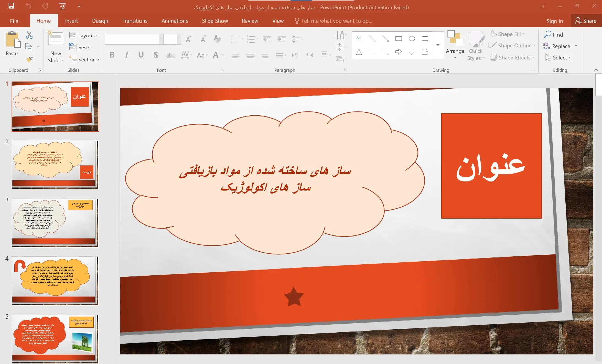Screen dimensions: 602x364
Task: Insert text box shape from gallery
Action: [x=359, y=39]
